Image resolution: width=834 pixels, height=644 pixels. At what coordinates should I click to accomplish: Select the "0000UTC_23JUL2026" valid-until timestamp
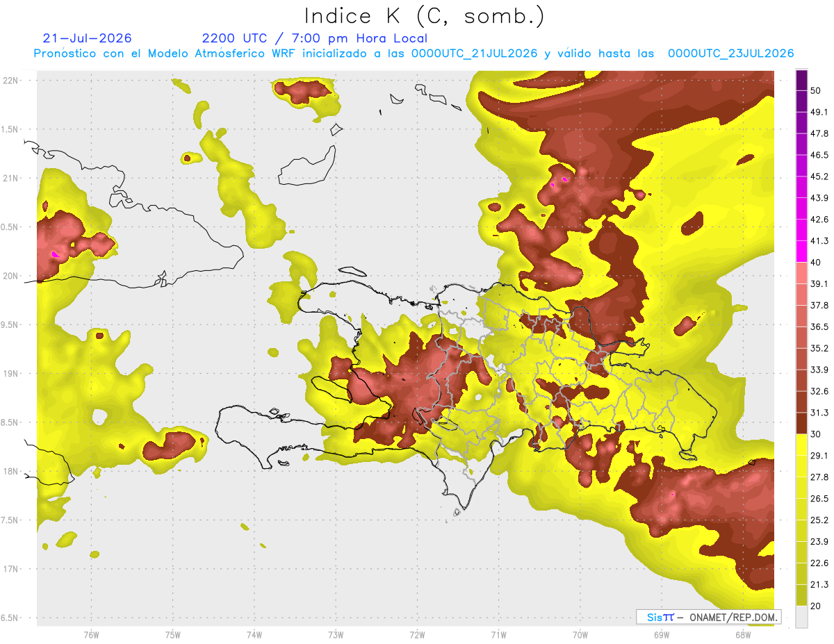(730, 53)
